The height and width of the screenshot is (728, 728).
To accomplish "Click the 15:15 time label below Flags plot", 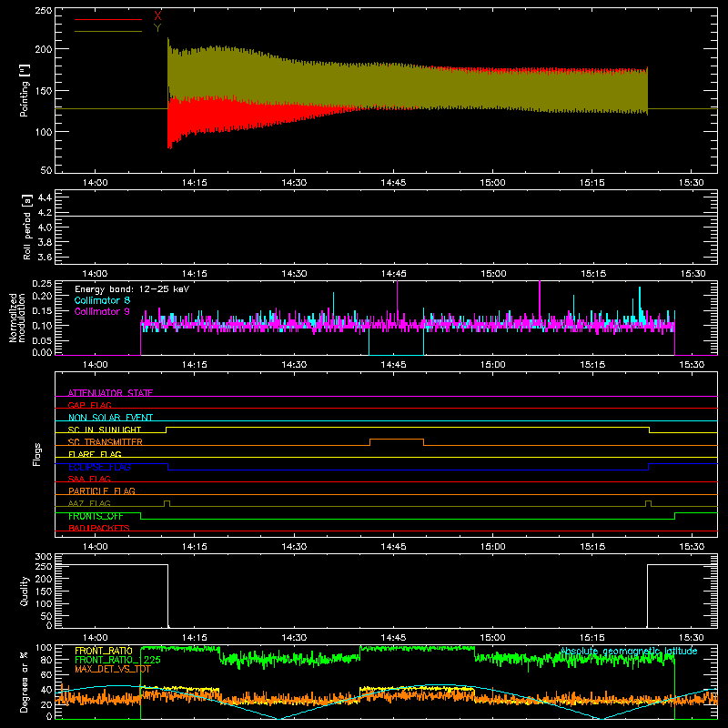I will tap(592, 547).
